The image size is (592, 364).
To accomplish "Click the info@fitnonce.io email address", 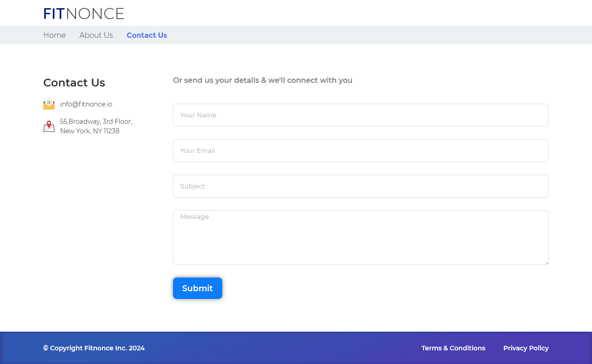I will 86,104.
